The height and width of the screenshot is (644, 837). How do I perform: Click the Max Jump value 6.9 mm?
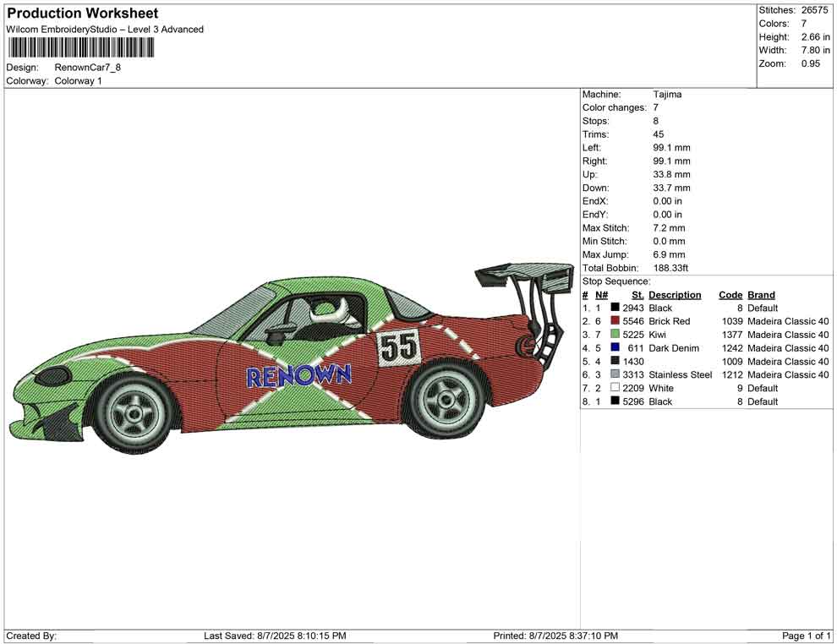pos(669,254)
